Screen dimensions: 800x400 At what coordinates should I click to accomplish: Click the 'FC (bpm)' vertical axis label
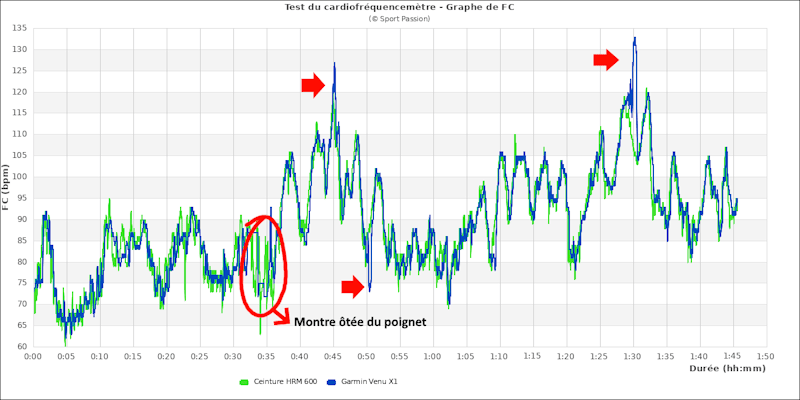tap(7, 188)
